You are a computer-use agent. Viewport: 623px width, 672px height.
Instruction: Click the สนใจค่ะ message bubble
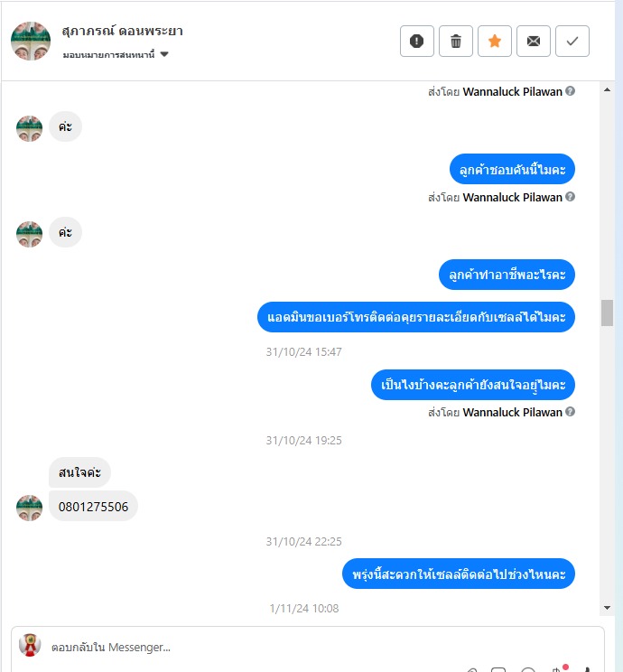[x=79, y=472]
